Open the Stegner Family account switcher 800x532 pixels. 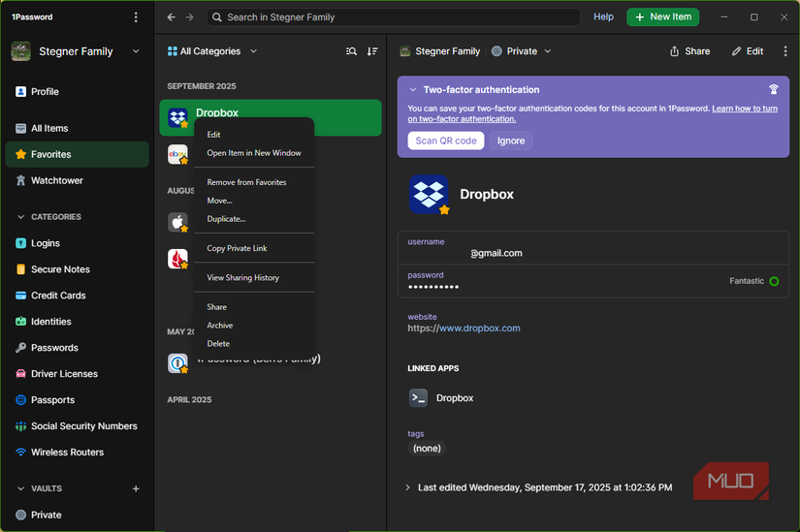tap(76, 51)
